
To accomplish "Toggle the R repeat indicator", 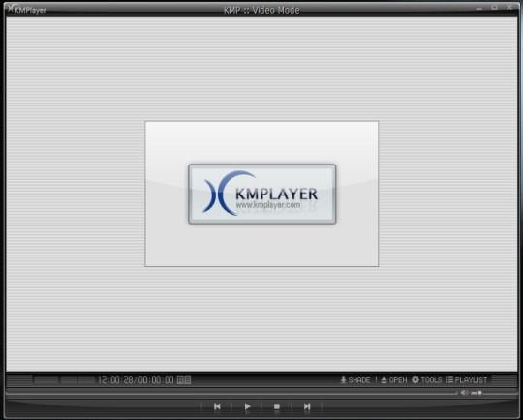I will 180,380.
